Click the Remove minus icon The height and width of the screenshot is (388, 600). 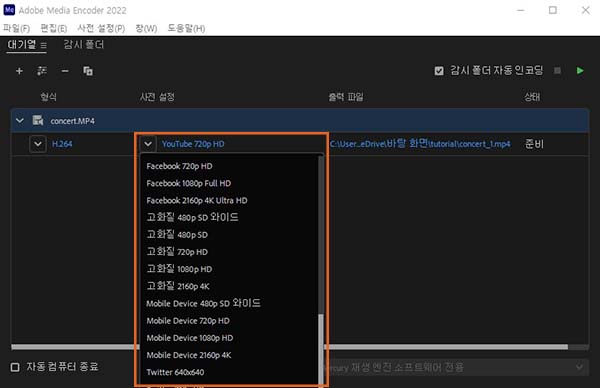click(x=65, y=71)
